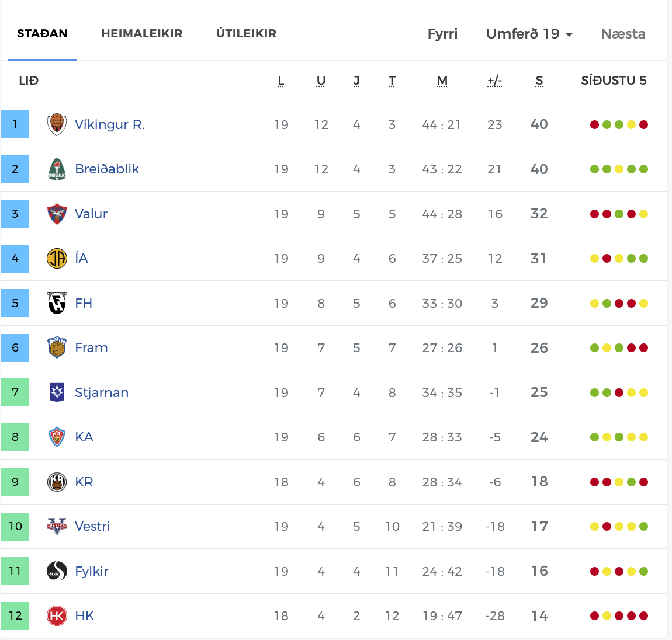Click the Vestri team crest

pos(57,526)
